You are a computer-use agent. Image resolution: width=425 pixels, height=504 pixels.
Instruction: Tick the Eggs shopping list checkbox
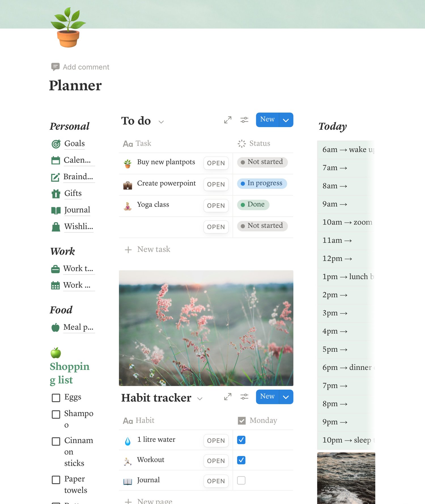(x=56, y=398)
